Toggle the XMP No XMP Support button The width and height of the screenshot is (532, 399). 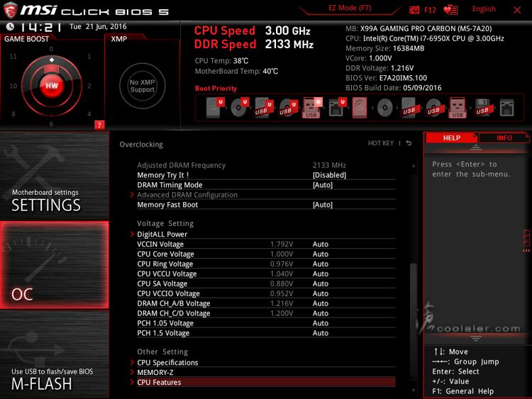click(x=142, y=86)
